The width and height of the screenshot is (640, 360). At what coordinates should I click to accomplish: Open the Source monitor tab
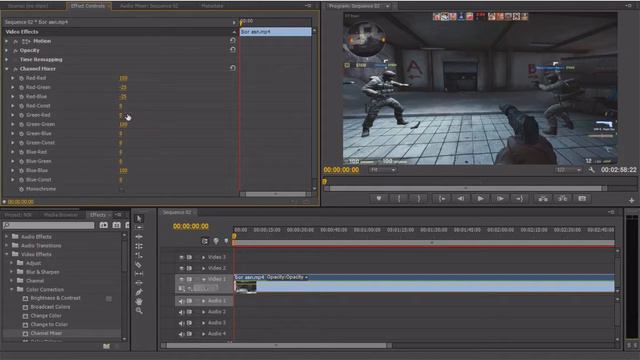click(x=28, y=6)
